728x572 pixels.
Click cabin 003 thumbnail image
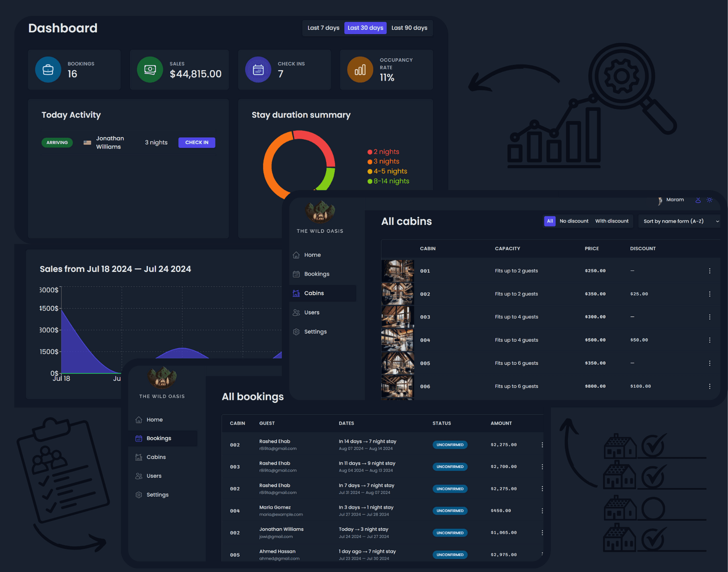point(397,317)
